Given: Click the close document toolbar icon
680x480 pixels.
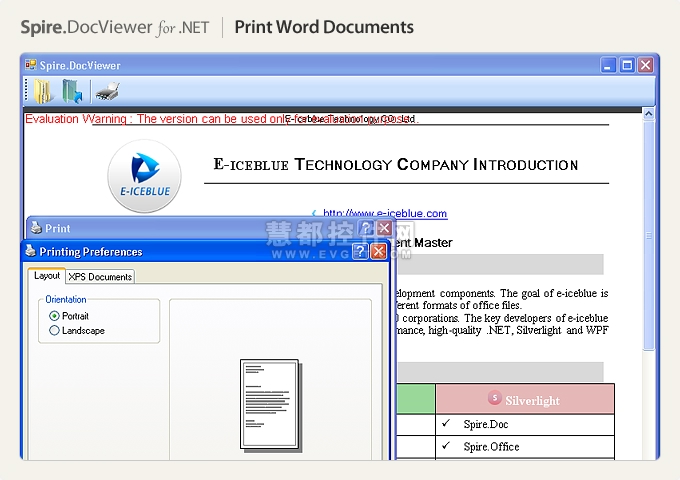Looking at the screenshot, I should [72, 91].
